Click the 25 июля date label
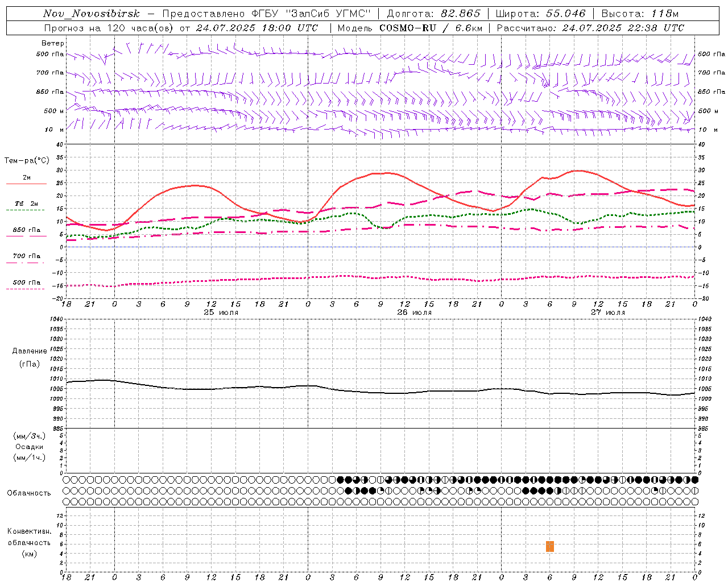 point(221,313)
